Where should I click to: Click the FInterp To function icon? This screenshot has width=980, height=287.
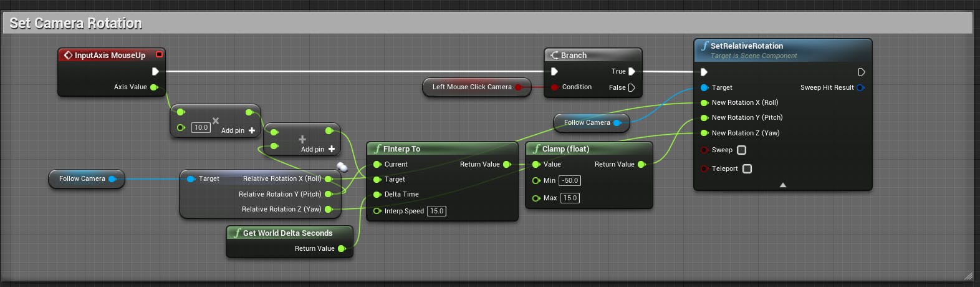pos(377,148)
